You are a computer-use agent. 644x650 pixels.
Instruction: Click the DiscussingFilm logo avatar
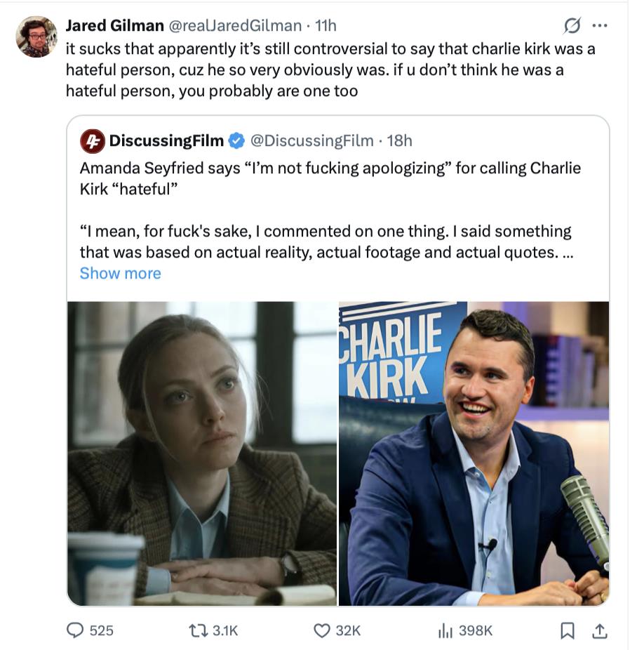click(x=92, y=140)
